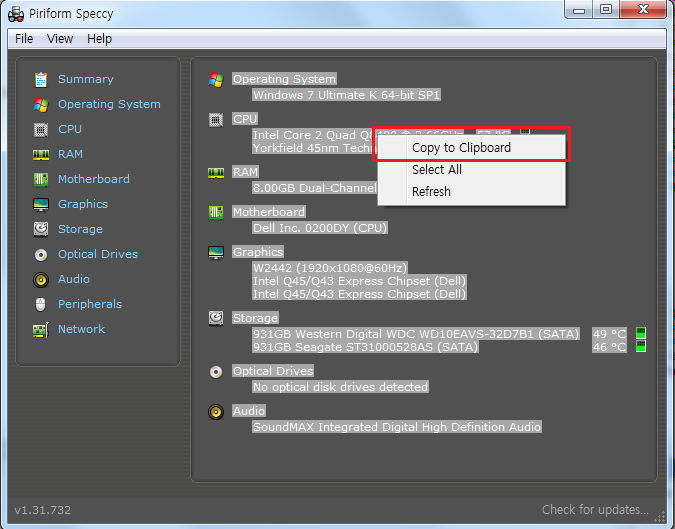Click the RAM icon in summary panel
The width and height of the screenshot is (675, 529).
pos(216,173)
